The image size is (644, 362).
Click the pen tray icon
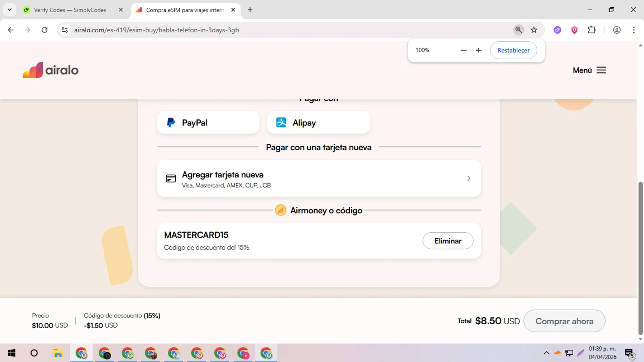(581, 353)
